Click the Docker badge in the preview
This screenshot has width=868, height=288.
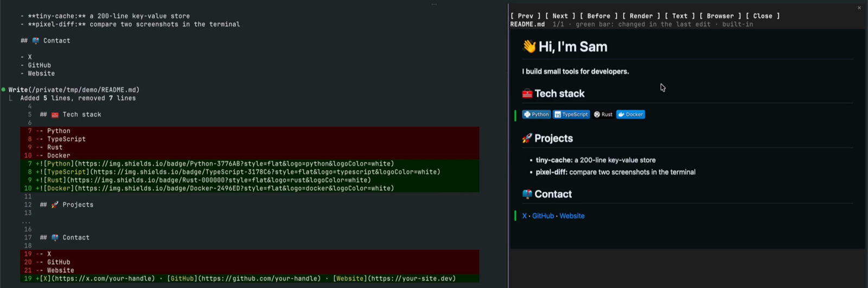click(x=630, y=115)
